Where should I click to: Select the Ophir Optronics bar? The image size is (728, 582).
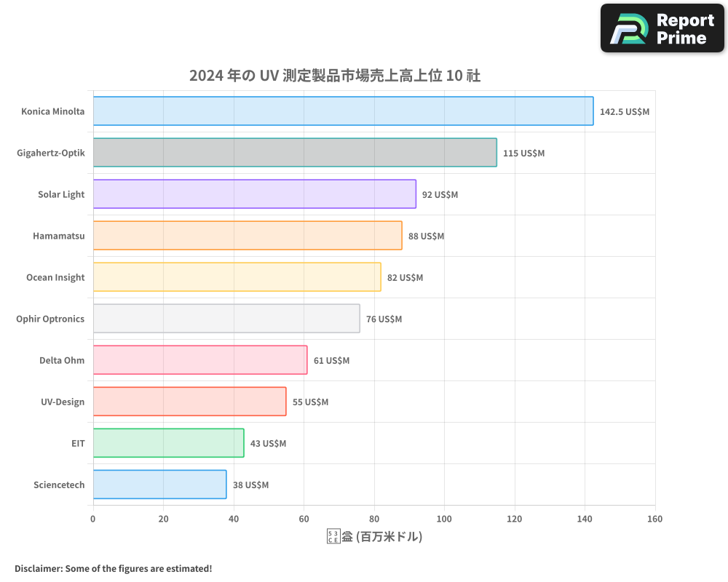coord(226,319)
